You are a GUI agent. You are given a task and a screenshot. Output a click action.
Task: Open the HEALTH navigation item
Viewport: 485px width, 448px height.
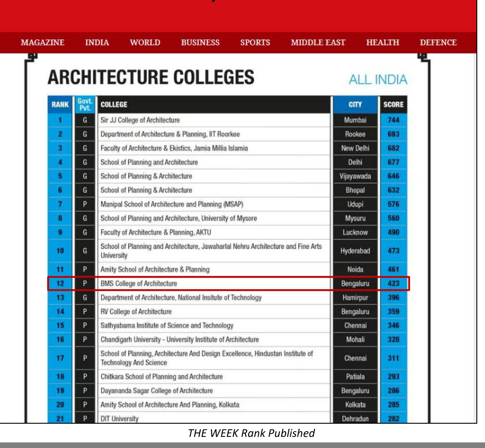coord(382,42)
